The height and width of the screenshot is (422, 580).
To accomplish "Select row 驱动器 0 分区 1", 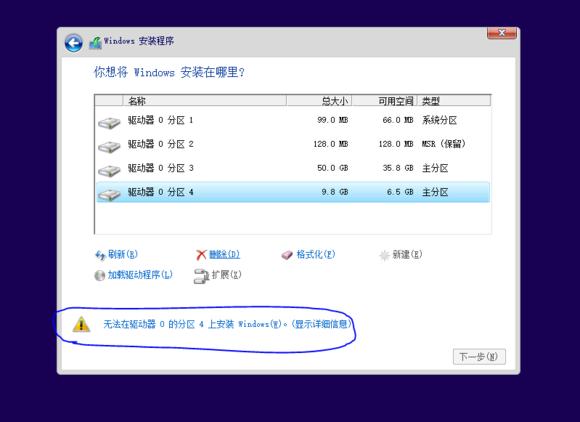I will point(293,120).
